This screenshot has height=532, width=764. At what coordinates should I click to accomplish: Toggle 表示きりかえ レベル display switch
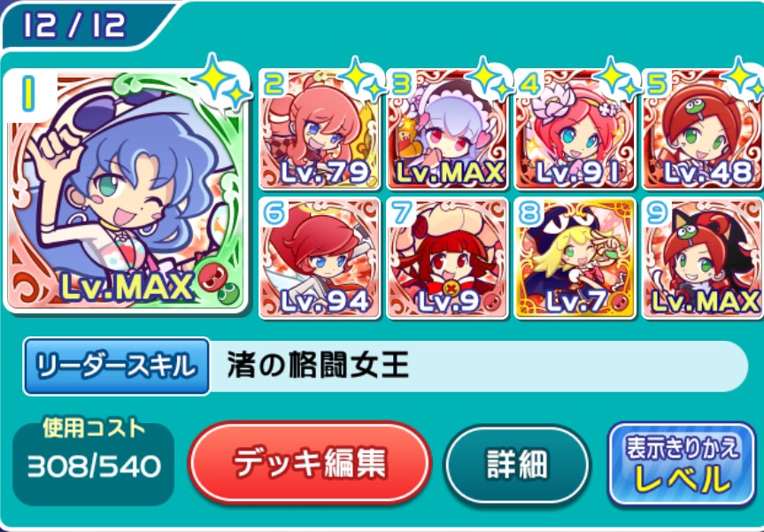tap(683, 463)
